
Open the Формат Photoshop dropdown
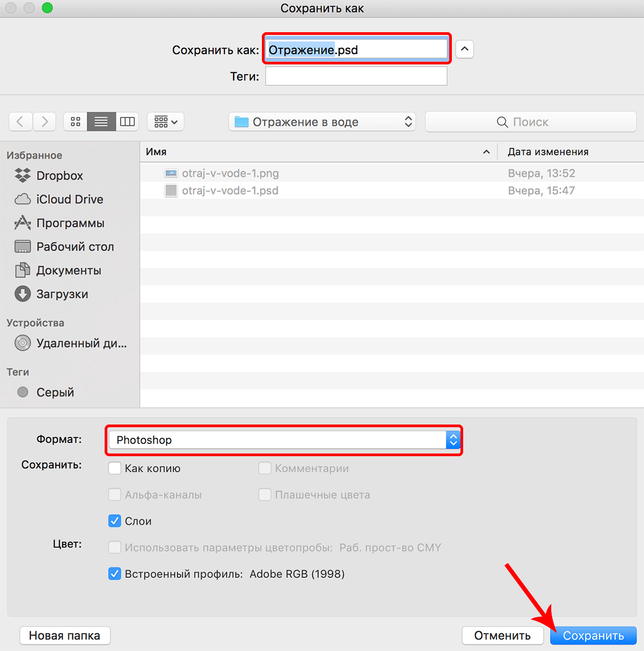pos(284,440)
